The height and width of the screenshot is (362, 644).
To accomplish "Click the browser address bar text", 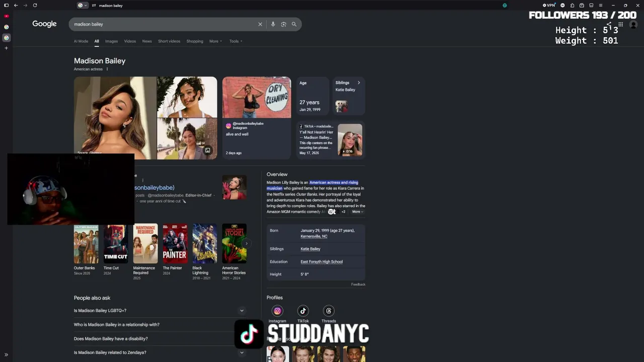I will click(x=111, y=6).
